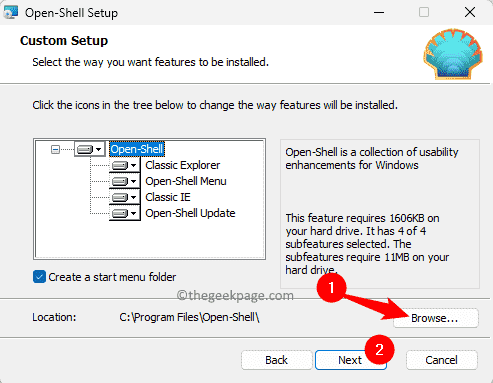Close the Open-Shell Setup window
The height and width of the screenshot is (383, 493).
click(x=470, y=13)
